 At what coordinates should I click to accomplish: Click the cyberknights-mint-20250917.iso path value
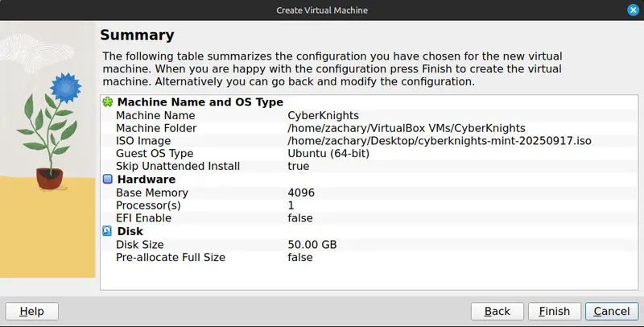pyautogui.click(x=440, y=141)
